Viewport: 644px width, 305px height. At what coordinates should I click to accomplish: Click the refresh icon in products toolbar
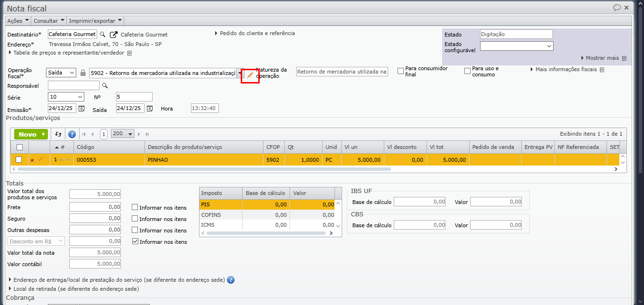pyautogui.click(x=58, y=134)
